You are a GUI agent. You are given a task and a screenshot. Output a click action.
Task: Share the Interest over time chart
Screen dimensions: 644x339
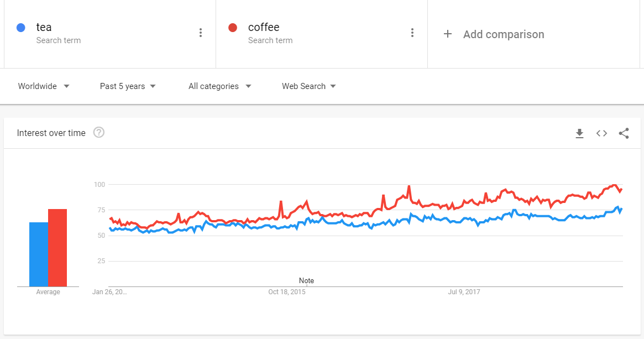[624, 133]
